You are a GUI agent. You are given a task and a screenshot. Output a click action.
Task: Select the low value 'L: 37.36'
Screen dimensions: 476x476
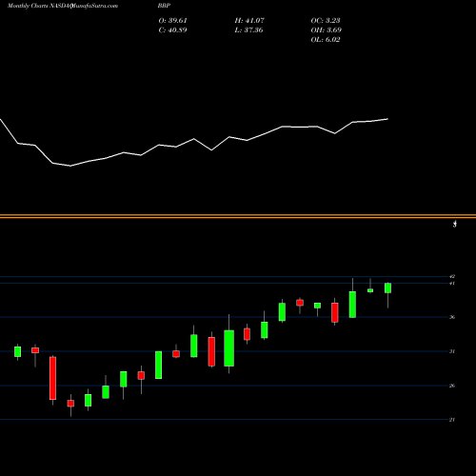249,30
